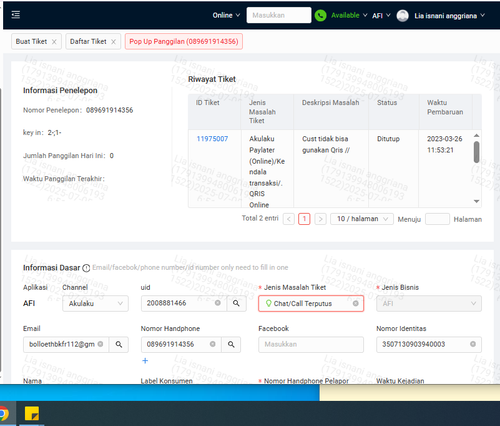Click the Total 2 entri text
Viewport: 500px width, 426px height.
tap(260, 218)
